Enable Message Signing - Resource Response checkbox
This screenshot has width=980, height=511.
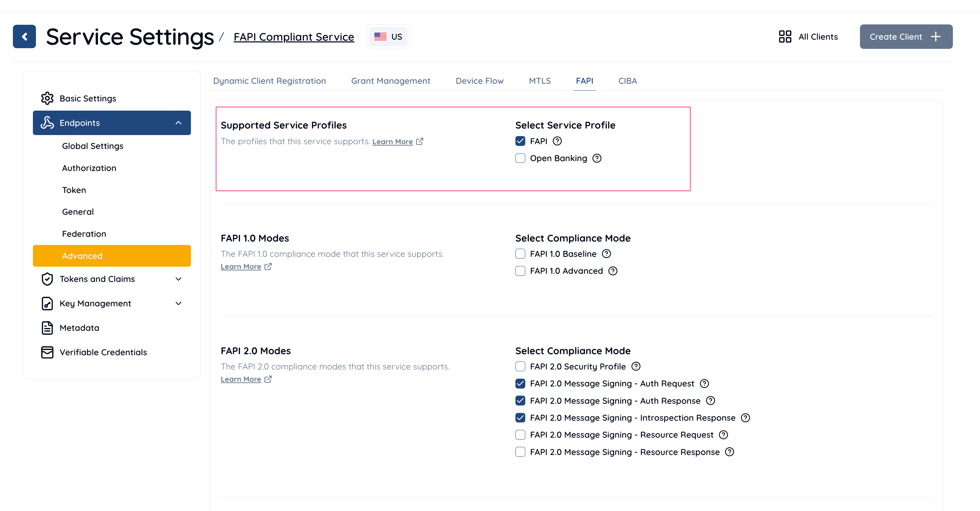520,452
